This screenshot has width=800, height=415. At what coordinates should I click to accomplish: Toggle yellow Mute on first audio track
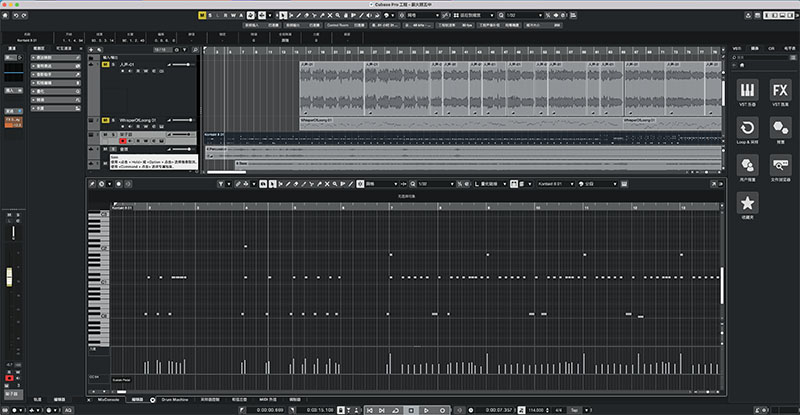coord(106,64)
